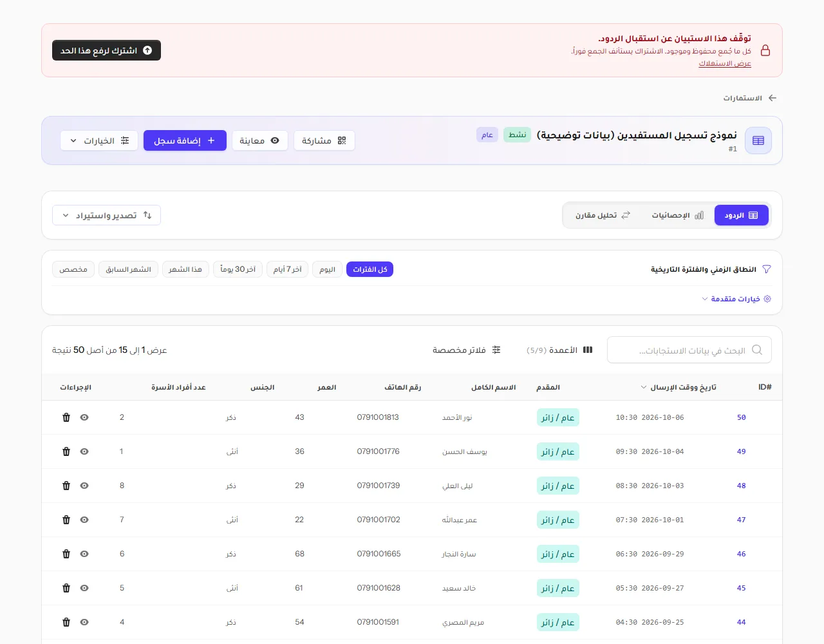
Task: Delete the record with ID 47
Action: (66, 520)
